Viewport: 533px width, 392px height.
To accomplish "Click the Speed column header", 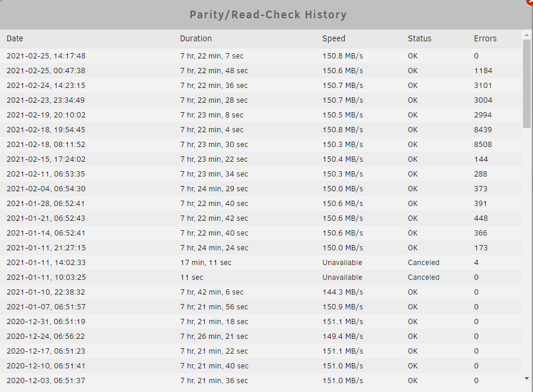I will (x=333, y=38).
